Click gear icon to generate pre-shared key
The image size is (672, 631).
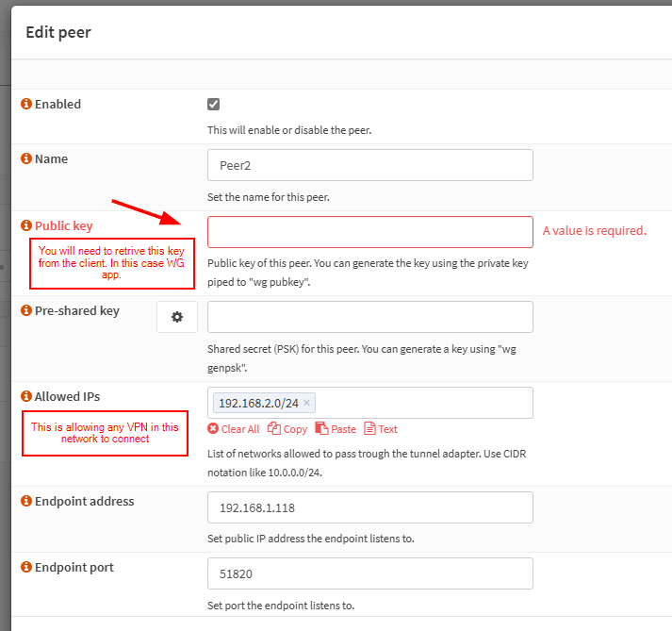[x=177, y=317]
